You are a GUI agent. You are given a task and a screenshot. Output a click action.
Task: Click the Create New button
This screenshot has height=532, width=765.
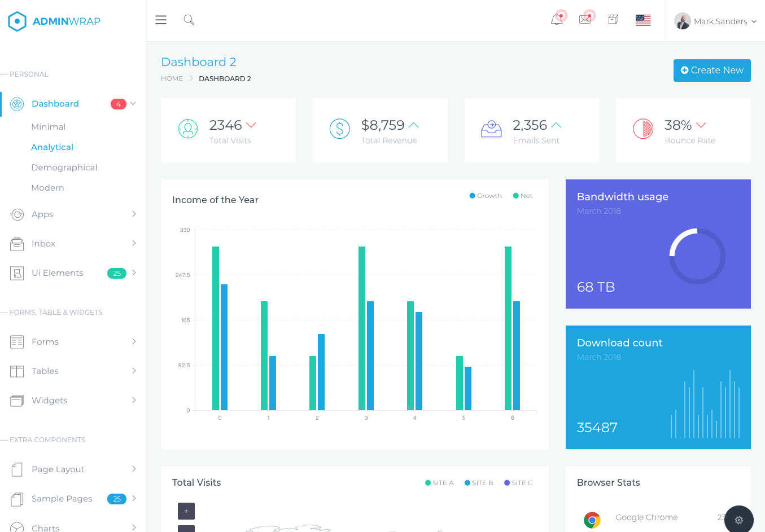(x=712, y=71)
